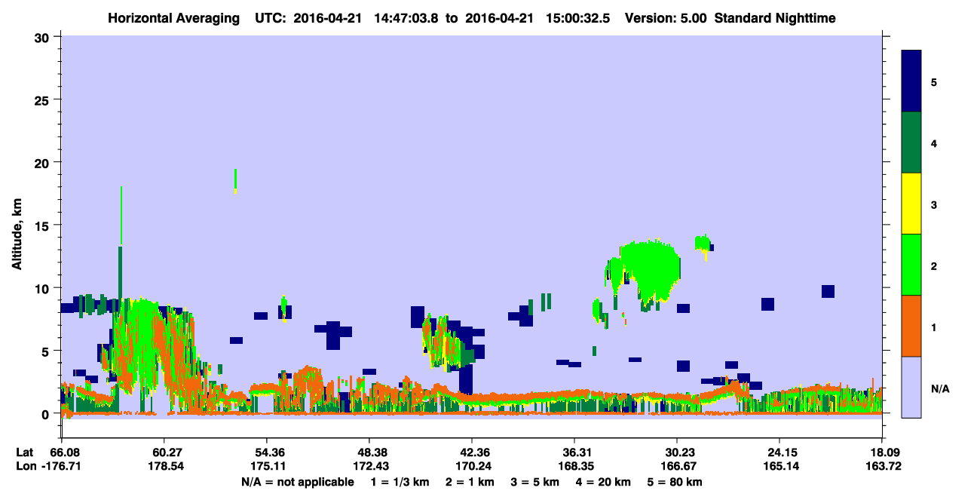980x503 pixels.
Task: Click the y-axis tick label 25
Action: pos(44,100)
